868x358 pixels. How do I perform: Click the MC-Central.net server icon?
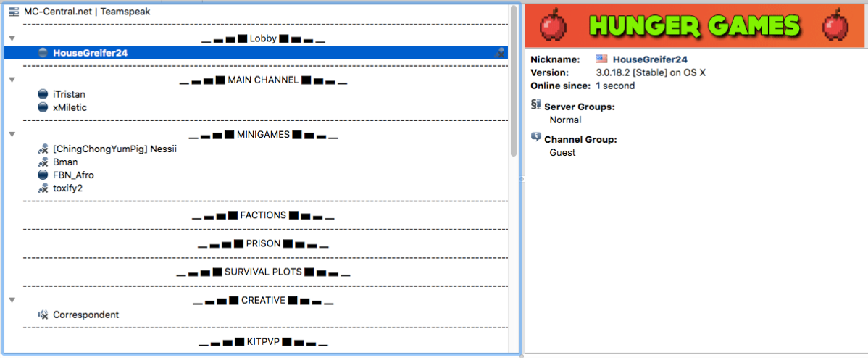[x=13, y=12]
